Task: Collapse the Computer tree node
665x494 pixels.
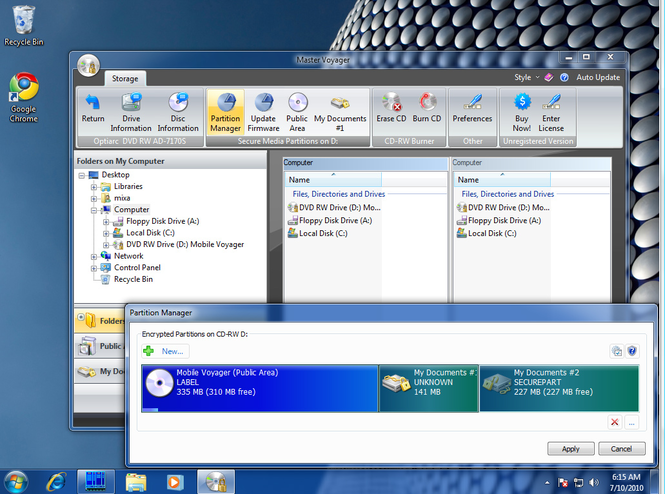Action: [94, 210]
